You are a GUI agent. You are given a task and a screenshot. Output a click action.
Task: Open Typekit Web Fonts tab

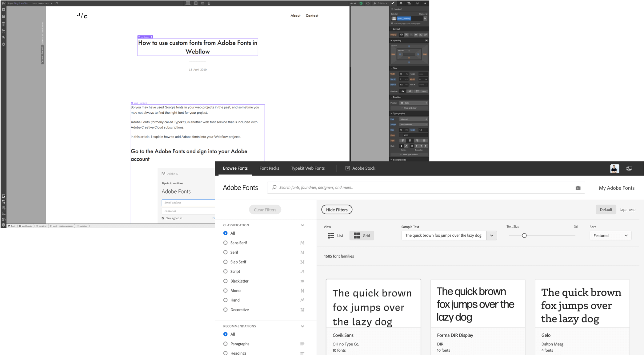[308, 168]
